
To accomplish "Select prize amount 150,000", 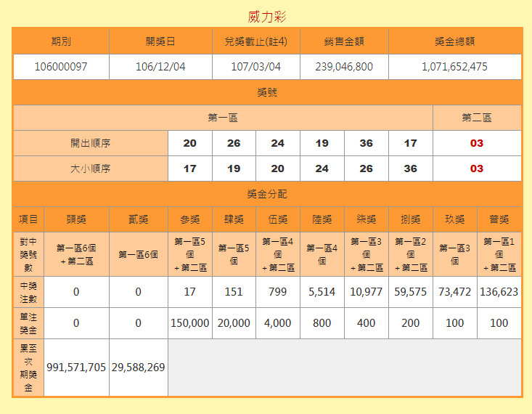I will [x=189, y=323].
